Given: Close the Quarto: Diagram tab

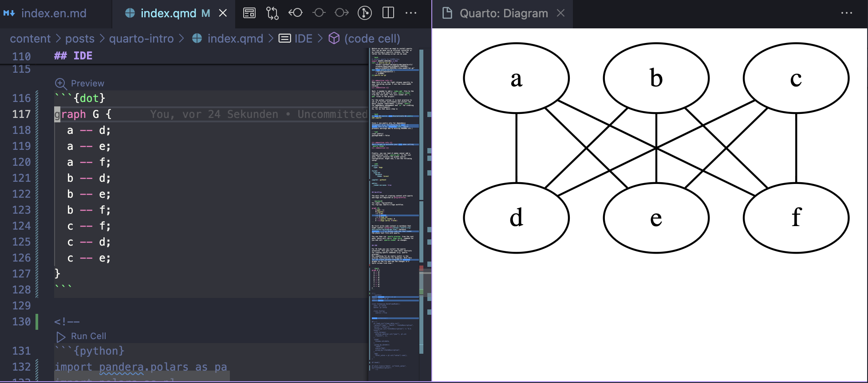Looking at the screenshot, I should click(x=561, y=13).
